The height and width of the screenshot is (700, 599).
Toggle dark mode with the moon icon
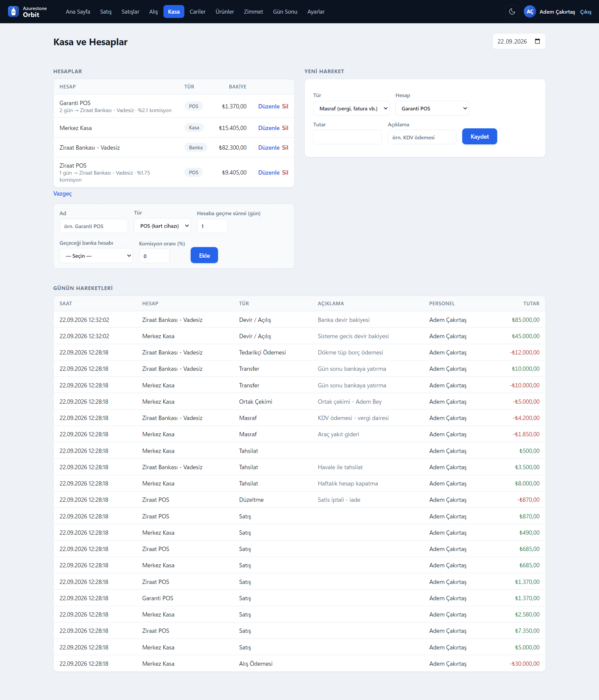pyautogui.click(x=512, y=12)
